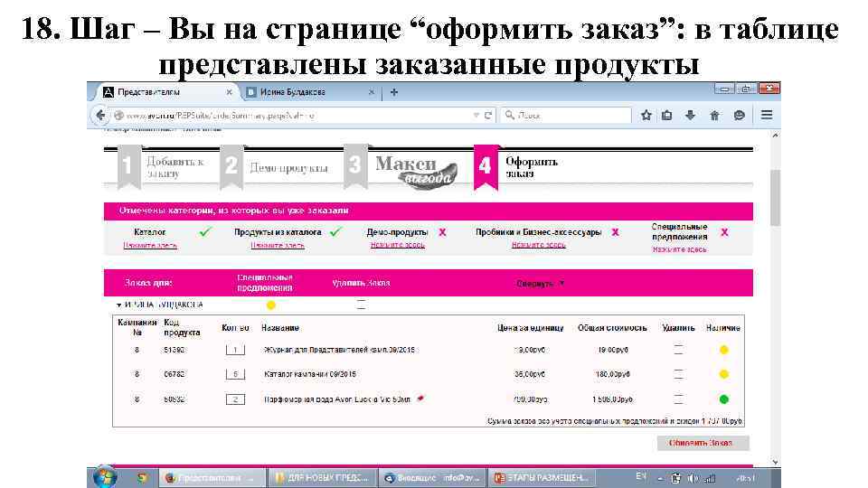868x488 pixels.
Task: Click Нажмите здесь link under Продукты из каталога
Action: 278,245
